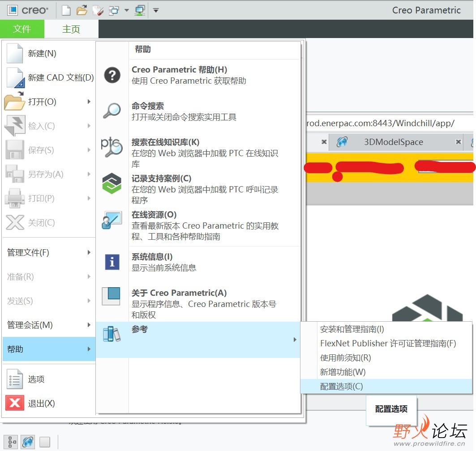
Task: Open 管理文件(F) menu entry
Action: point(49,252)
